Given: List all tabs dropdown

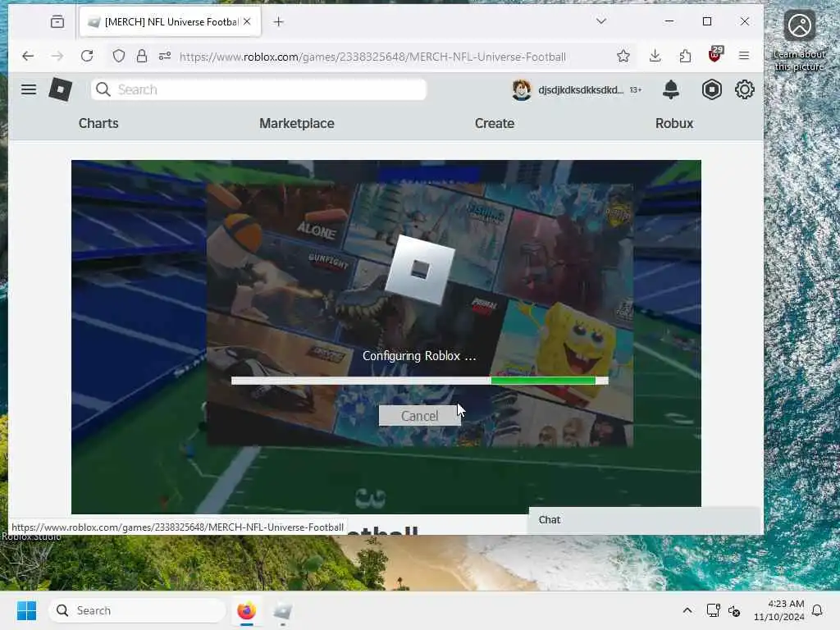Looking at the screenshot, I should (601, 21).
